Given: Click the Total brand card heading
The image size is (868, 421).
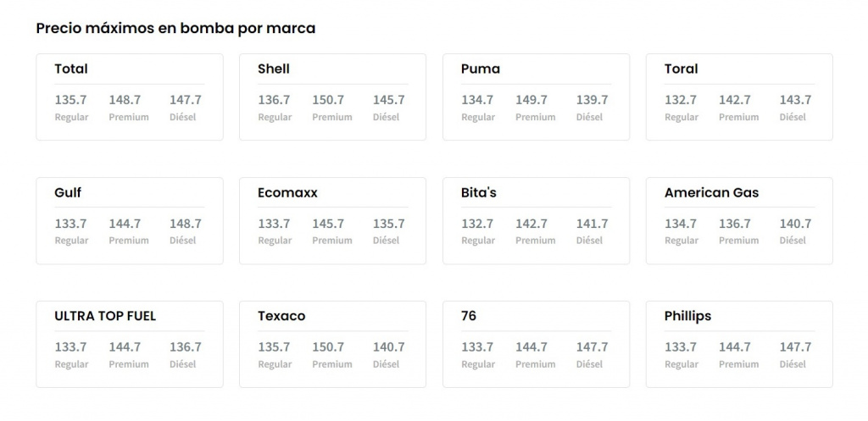Looking at the screenshot, I should [71, 69].
